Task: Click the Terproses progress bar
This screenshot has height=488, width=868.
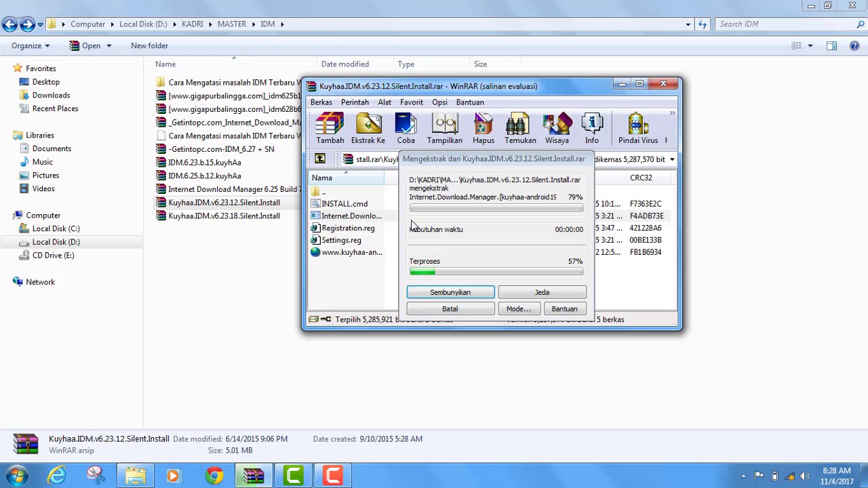Action: tap(496, 272)
